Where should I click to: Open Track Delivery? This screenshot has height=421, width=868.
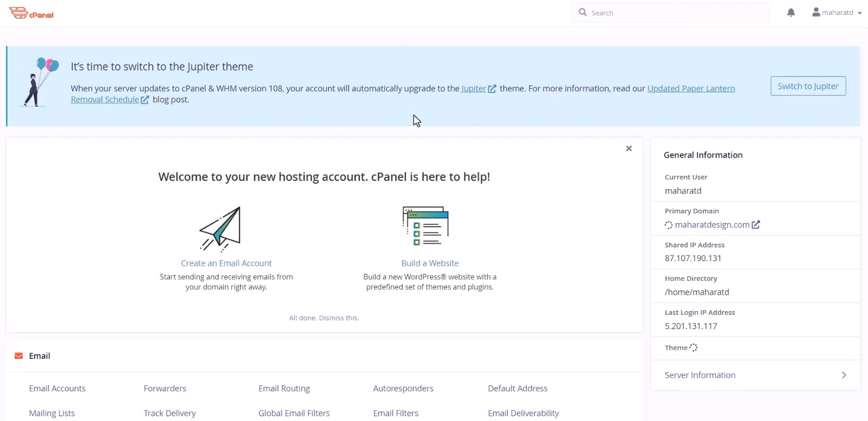[169, 413]
